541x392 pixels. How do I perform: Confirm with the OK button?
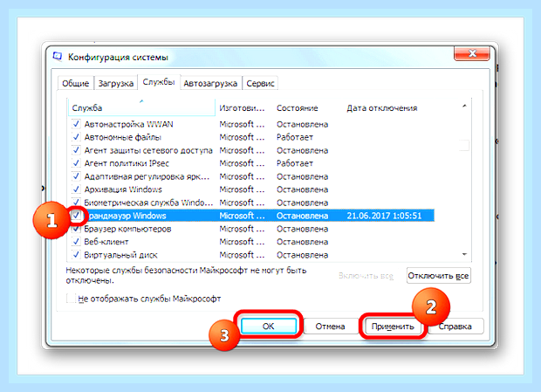click(x=269, y=327)
